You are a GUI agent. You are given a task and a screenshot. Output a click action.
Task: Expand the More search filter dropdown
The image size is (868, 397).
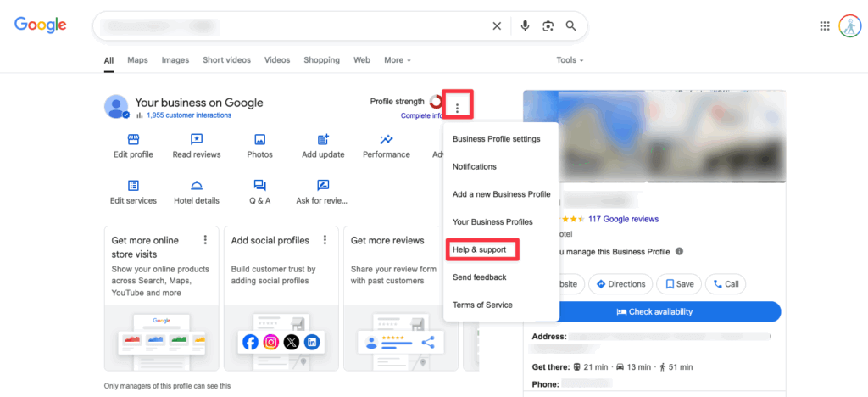398,59
